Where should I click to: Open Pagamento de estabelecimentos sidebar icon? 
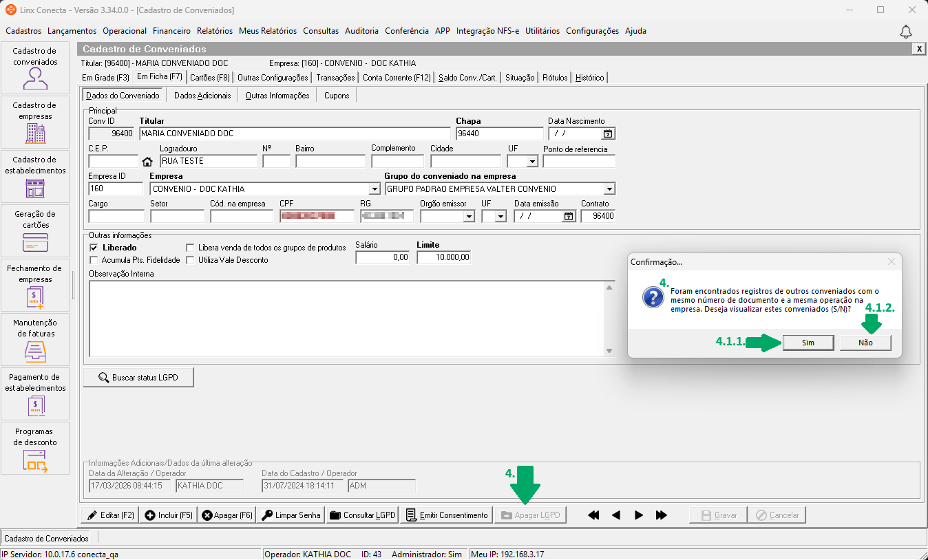35,394
